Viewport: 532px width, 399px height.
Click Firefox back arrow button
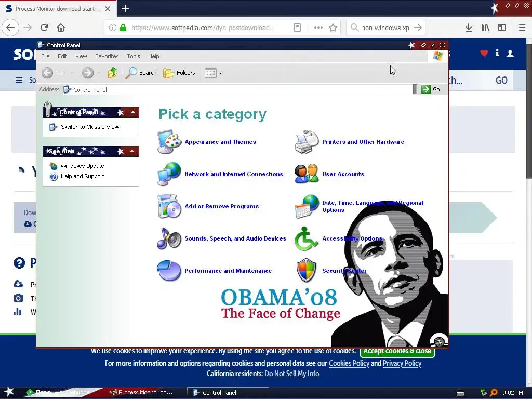(x=10, y=28)
